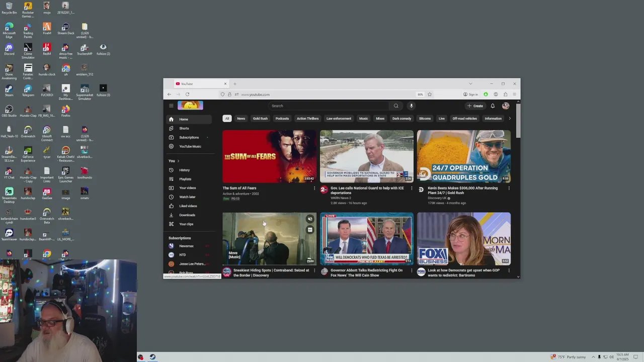Toggle captions on Sneakiest Hiding Spots preview
This screenshot has width=644, height=362.
pos(310,230)
